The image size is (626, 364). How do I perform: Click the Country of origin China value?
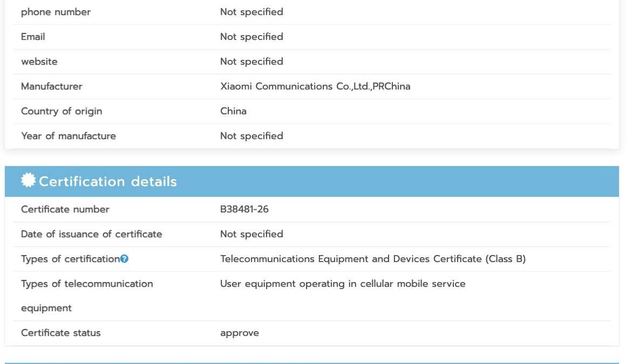pyautogui.click(x=233, y=111)
